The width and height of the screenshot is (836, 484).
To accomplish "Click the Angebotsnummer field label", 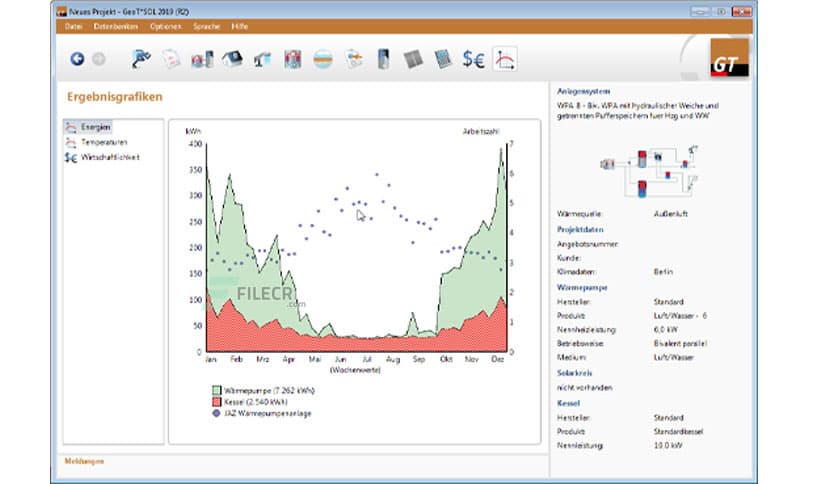I will 587,244.
